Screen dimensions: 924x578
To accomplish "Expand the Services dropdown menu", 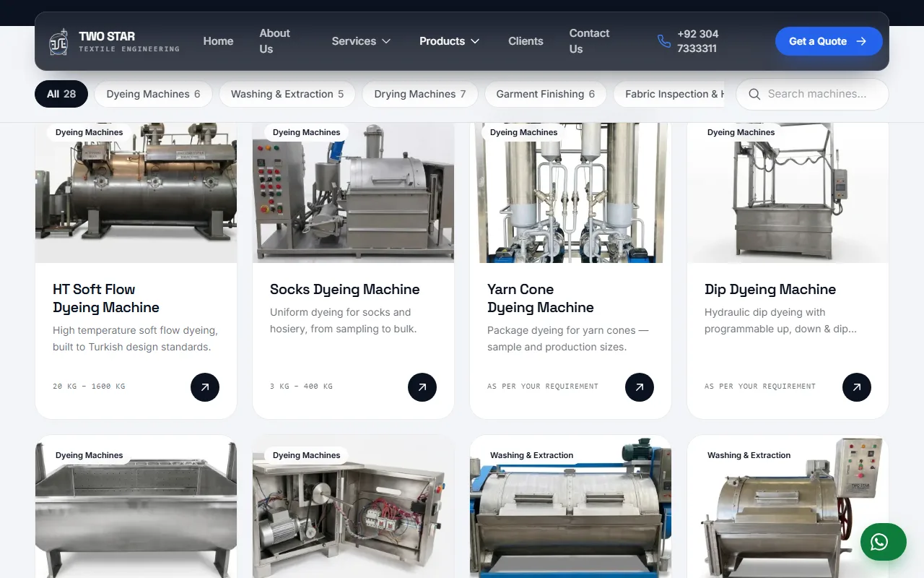I will [361, 41].
